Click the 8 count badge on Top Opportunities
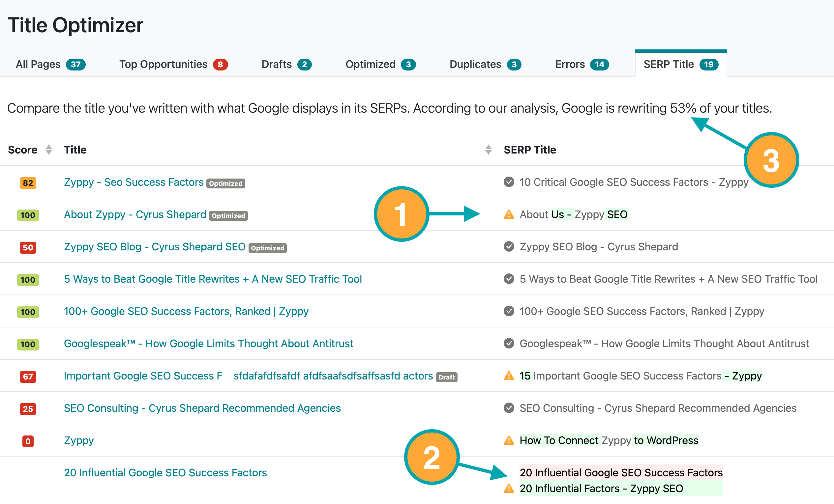 click(x=220, y=65)
